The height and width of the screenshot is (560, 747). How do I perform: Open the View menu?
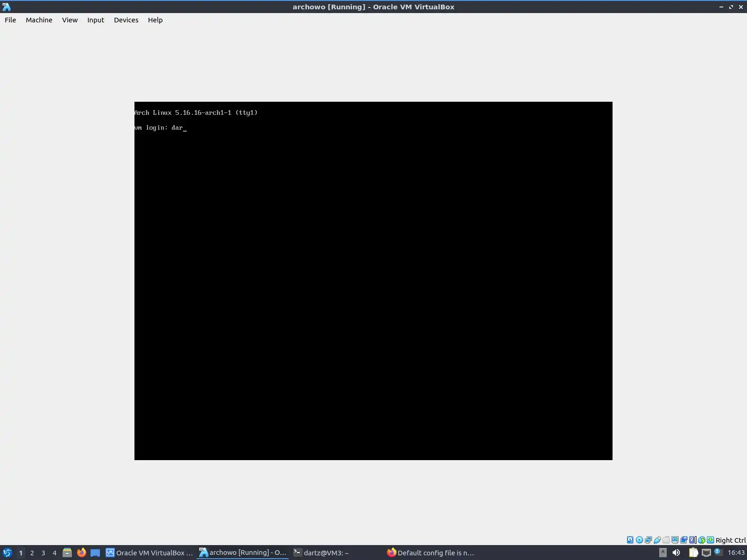point(70,20)
